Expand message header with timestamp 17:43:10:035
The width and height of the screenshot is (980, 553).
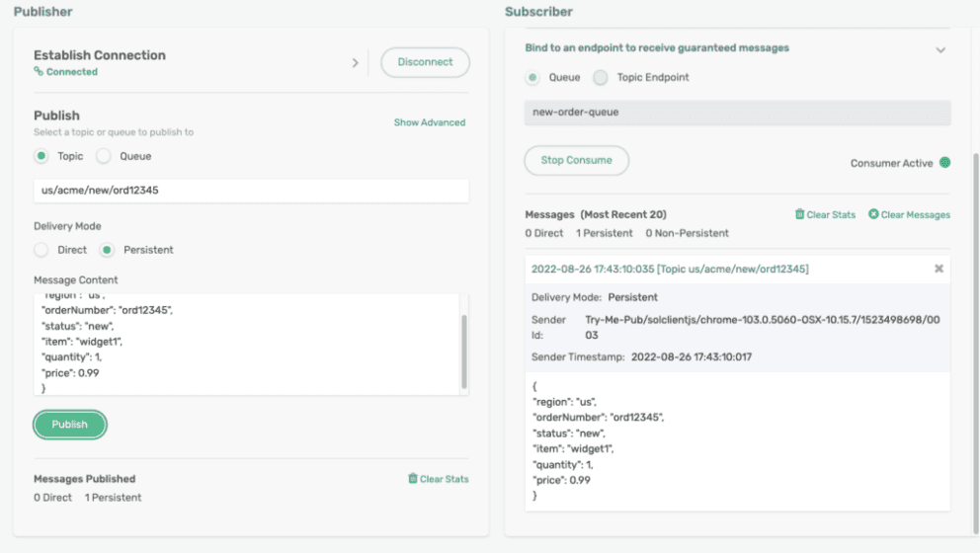tap(670, 269)
